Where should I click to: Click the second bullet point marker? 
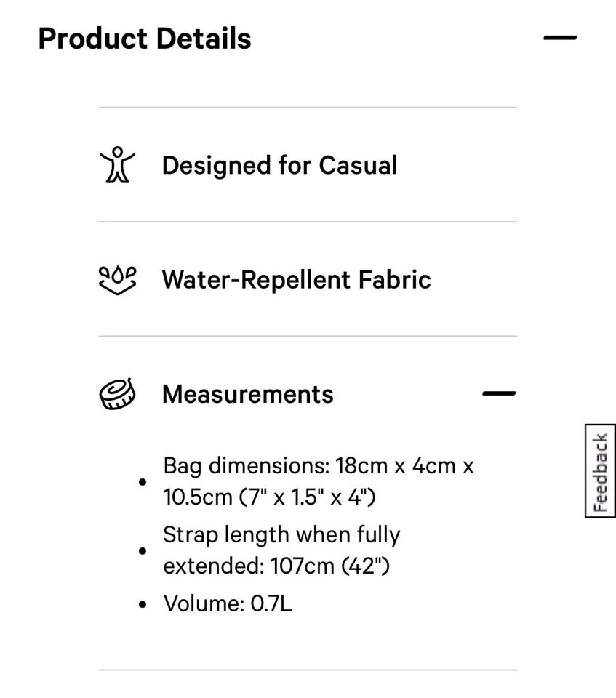pos(143,551)
